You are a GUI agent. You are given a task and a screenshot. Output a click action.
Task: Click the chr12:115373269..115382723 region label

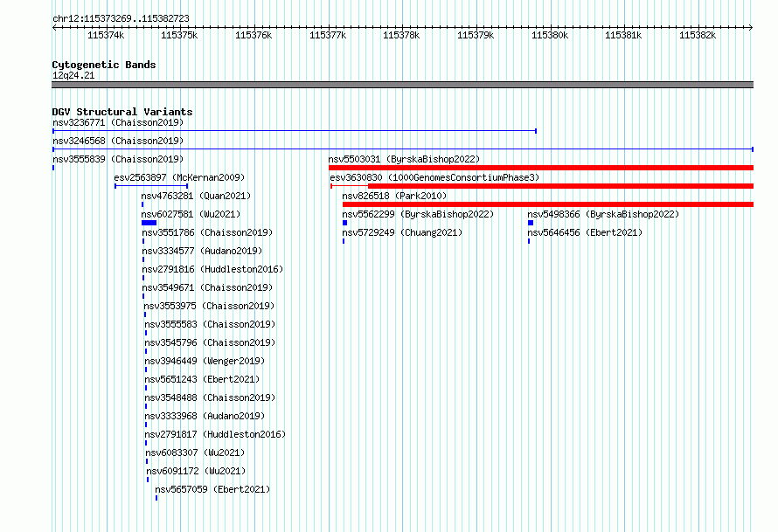click(x=121, y=18)
